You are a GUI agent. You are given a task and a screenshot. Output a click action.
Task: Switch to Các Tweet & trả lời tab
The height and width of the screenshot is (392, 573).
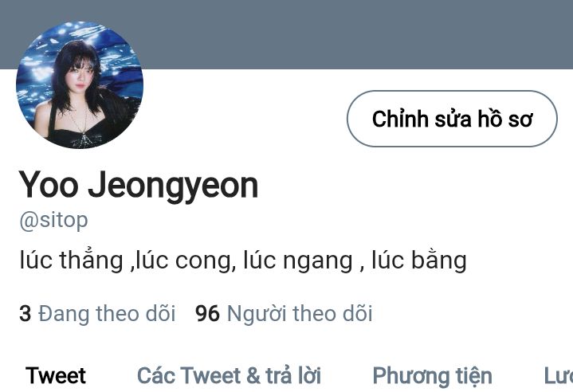(x=229, y=375)
